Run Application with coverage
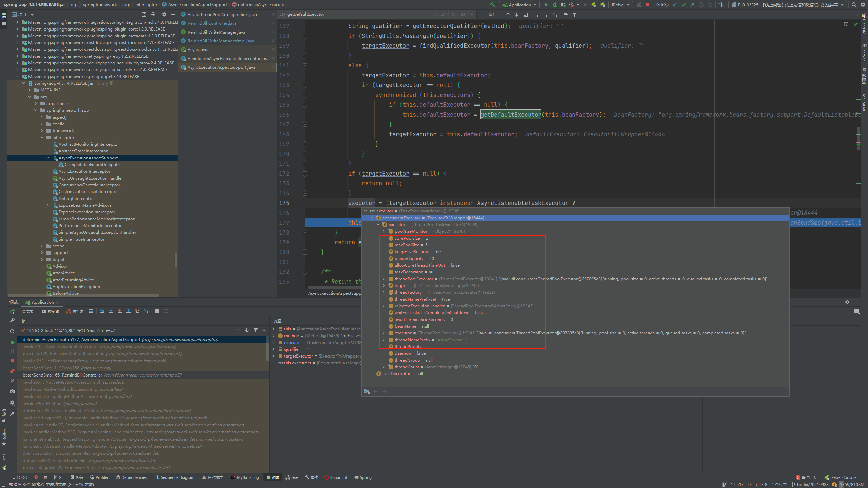868x488 pixels. coord(563,5)
